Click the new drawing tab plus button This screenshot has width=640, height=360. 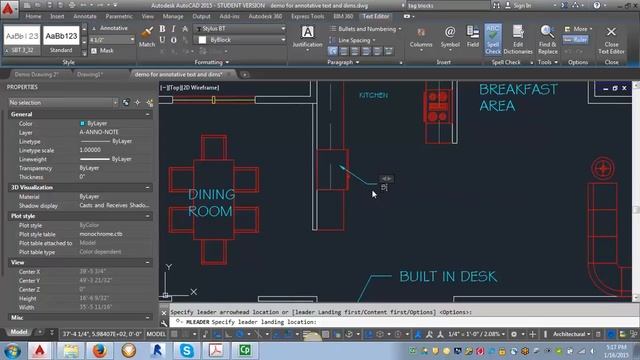(244, 75)
